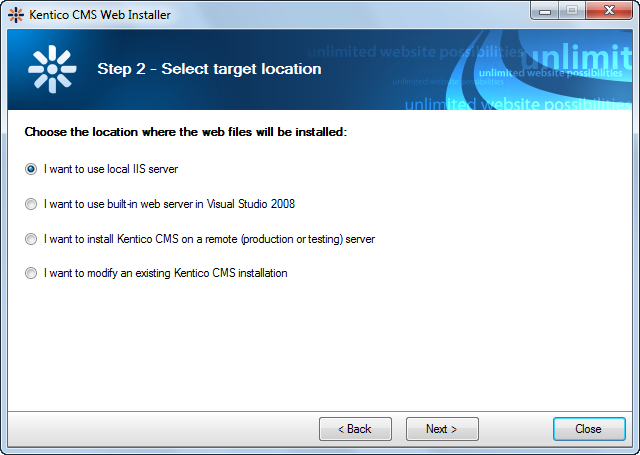Select the local IIS server radio button
This screenshot has height=455, width=640.
[x=31, y=169]
